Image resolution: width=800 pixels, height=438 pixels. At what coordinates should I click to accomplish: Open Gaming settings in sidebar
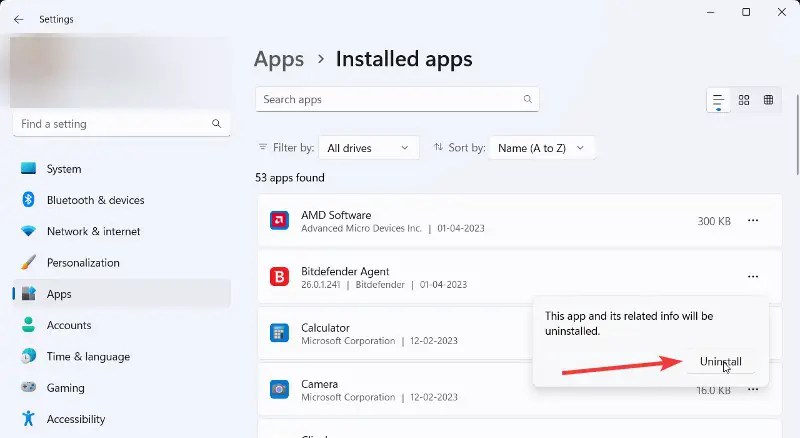(121, 387)
